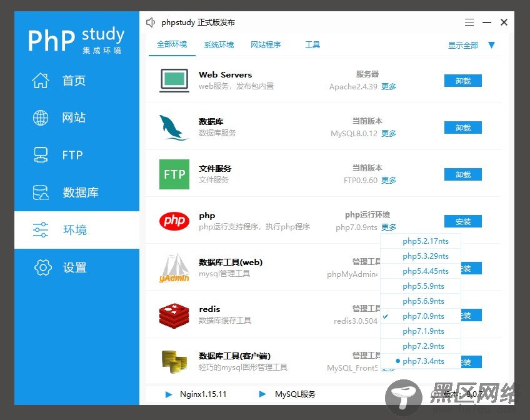
Task: Click the redis row title
Action: point(209,309)
